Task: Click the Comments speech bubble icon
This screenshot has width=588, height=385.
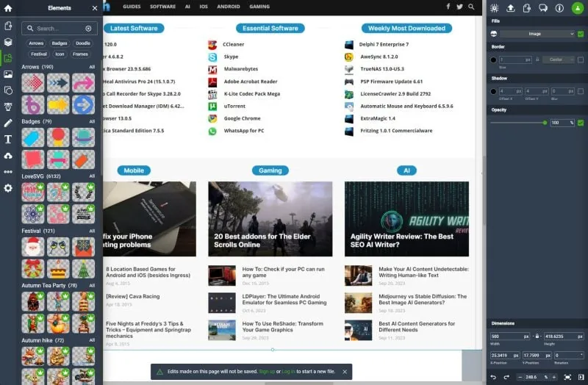Action: [x=543, y=8]
